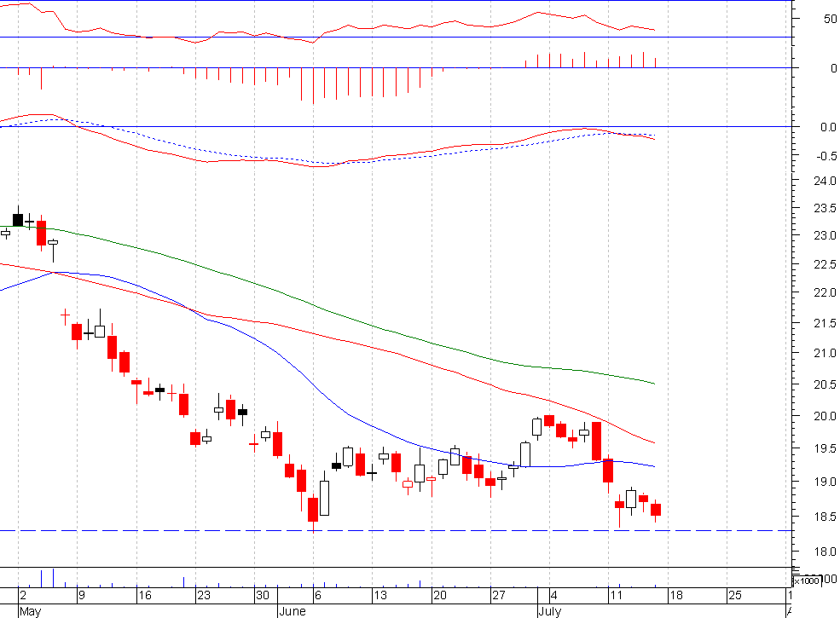
Task: Select the 18.0 price axis label
Action: [x=825, y=552]
